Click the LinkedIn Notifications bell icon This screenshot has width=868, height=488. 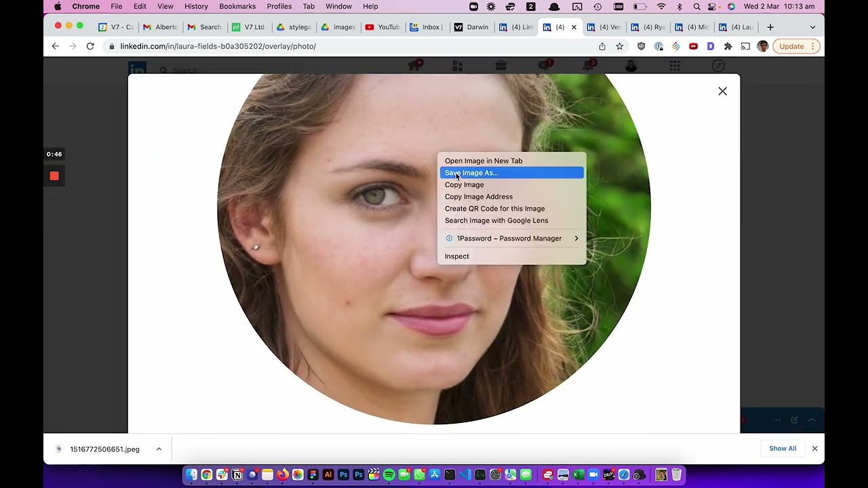(587, 65)
